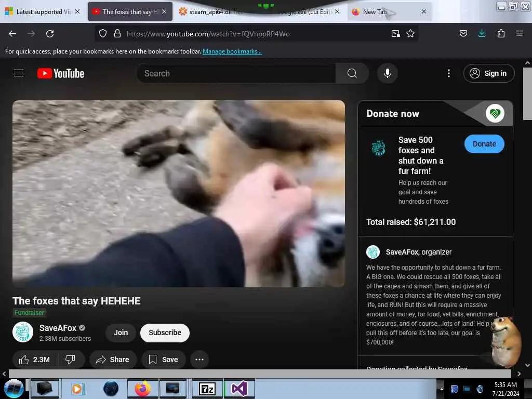This screenshot has width=532, height=399.
Task: Click the 2.38M subscribers text
Action: [65, 339]
